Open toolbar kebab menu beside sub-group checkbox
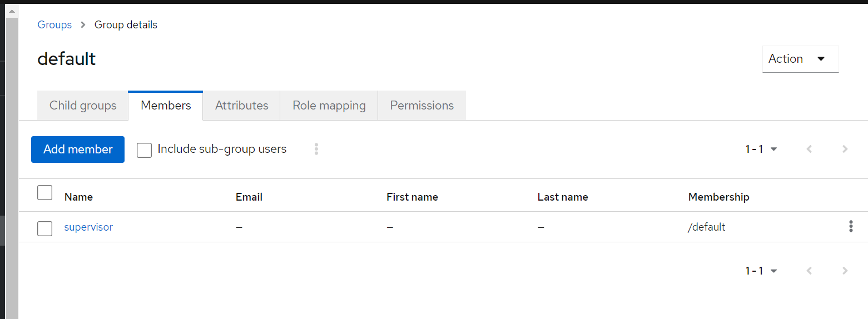The height and width of the screenshot is (319, 868). 316,149
